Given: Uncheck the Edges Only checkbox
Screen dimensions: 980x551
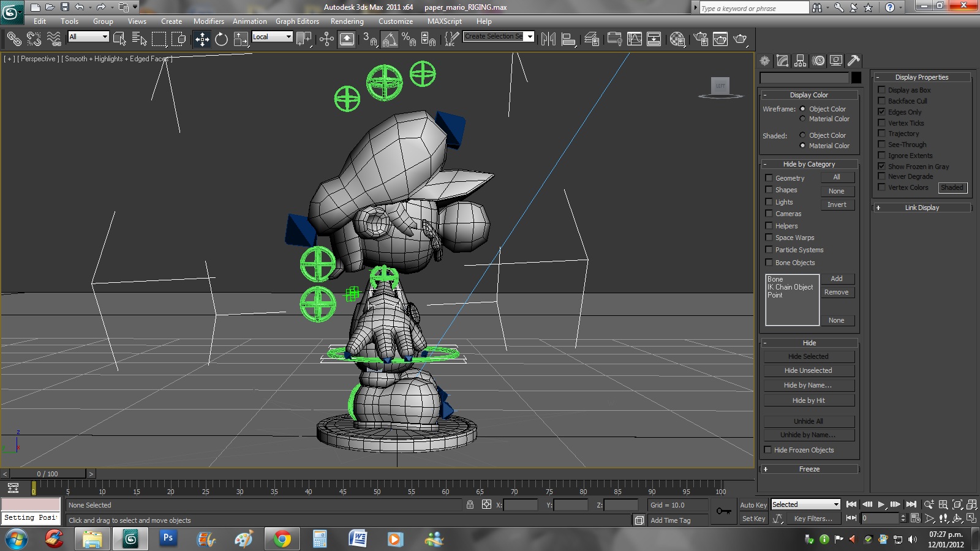Looking at the screenshot, I should point(881,112).
